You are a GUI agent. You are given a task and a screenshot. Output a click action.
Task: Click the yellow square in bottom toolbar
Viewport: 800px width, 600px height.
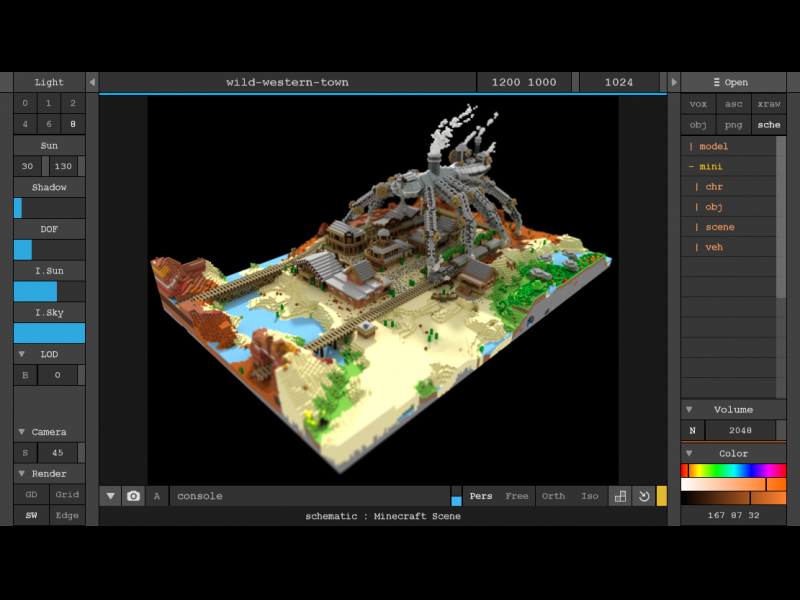pos(661,496)
